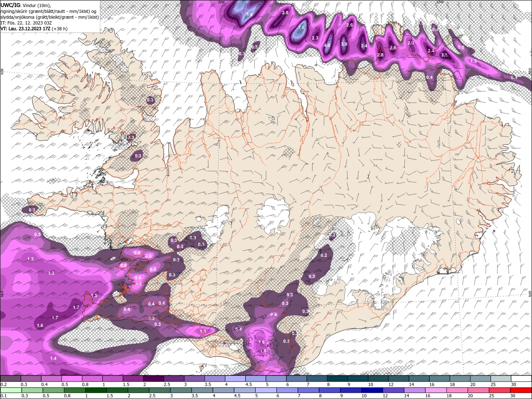Screen dimensions: 532x399
Task: Click the 2.6 precipitation value label
Action: (350, 25)
